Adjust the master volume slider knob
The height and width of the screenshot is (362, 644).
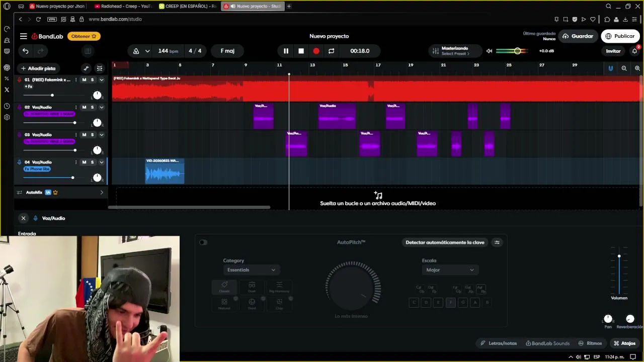517,51
